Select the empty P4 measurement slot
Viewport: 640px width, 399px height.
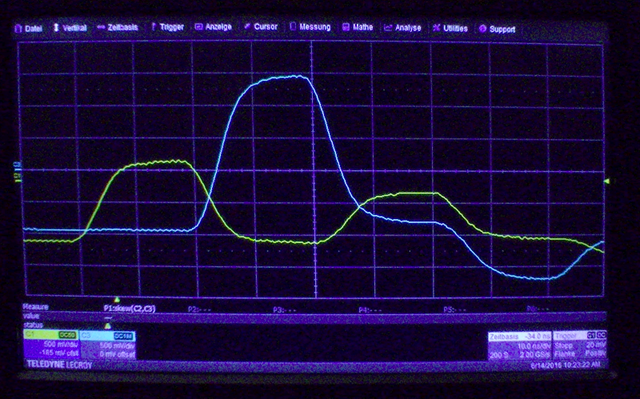[x=370, y=310]
